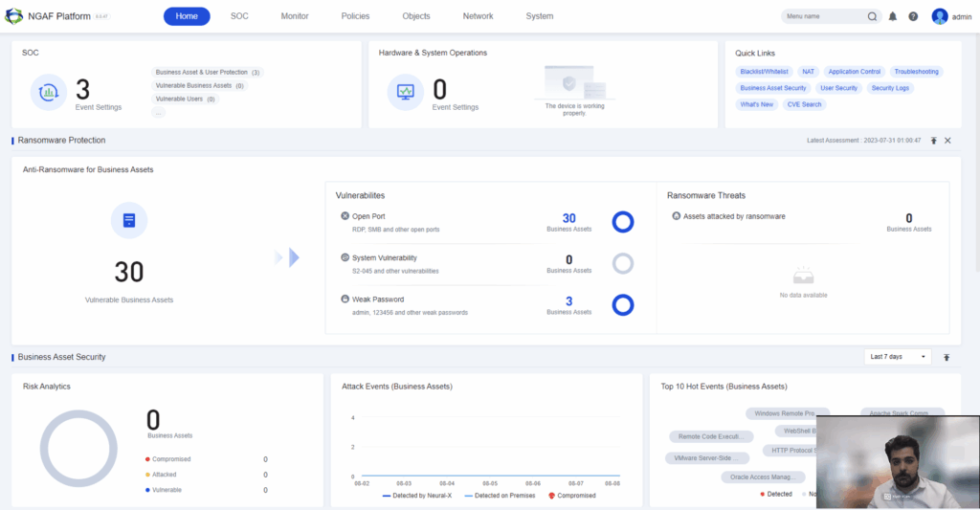Click the admin user avatar
The height and width of the screenshot is (510, 980).
click(940, 16)
